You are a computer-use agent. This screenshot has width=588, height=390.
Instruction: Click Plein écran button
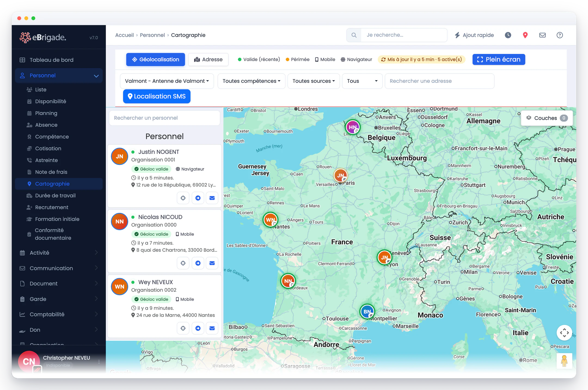(499, 59)
